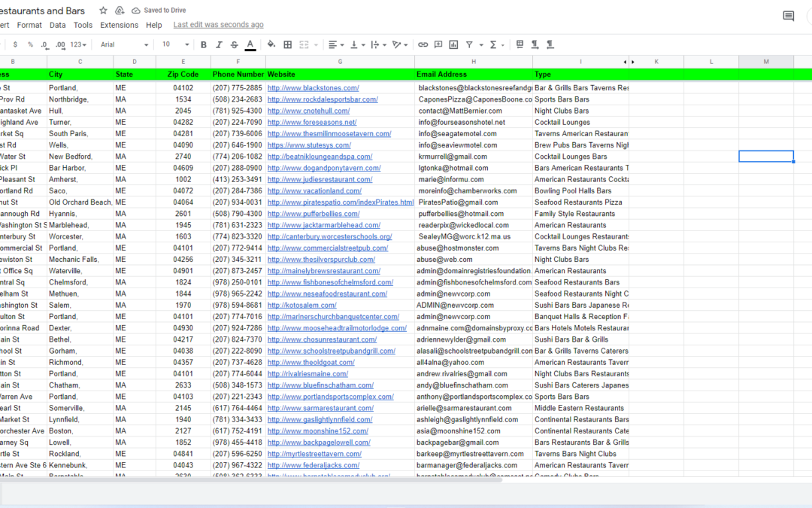Image resolution: width=812 pixels, height=508 pixels.
Task: Open the horizontal align dropdown
Action: (x=336, y=44)
